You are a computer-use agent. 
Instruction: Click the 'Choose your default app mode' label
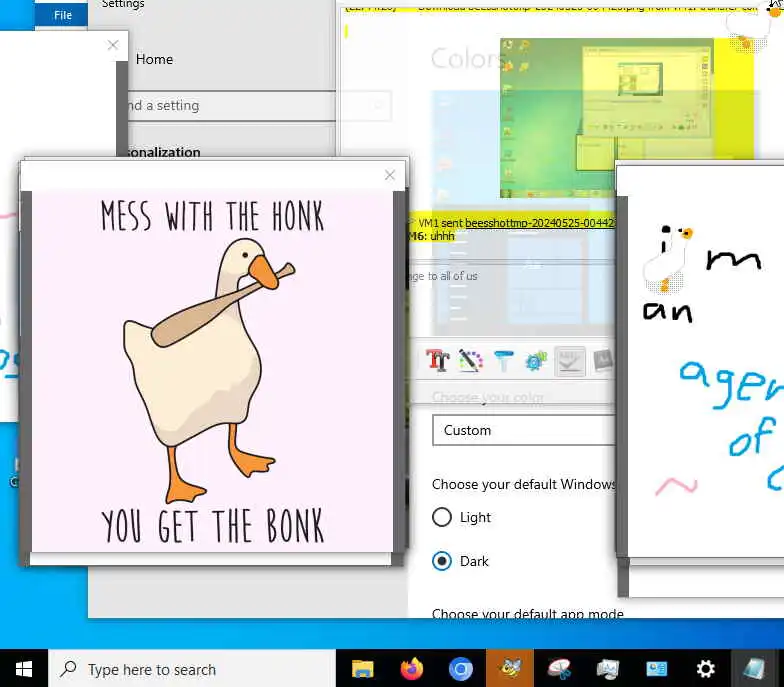528,614
